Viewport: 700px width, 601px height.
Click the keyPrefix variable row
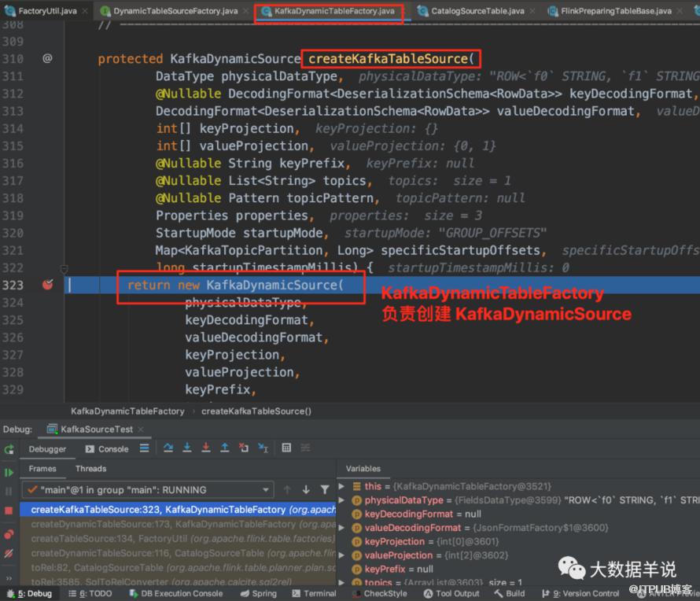coord(518,570)
